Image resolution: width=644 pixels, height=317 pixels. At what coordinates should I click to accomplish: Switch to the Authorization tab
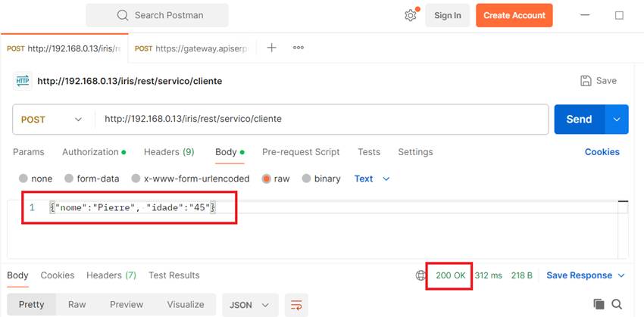pyautogui.click(x=93, y=152)
